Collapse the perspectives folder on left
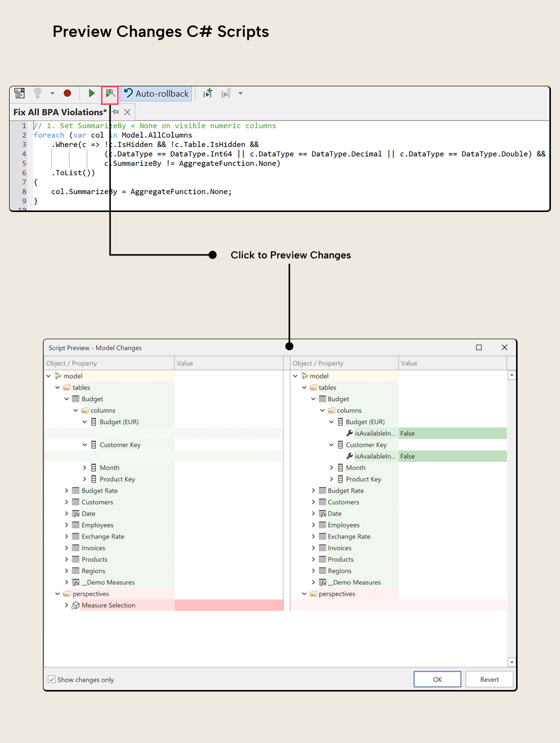Image resolution: width=560 pixels, height=743 pixels. [x=57, y=594]
